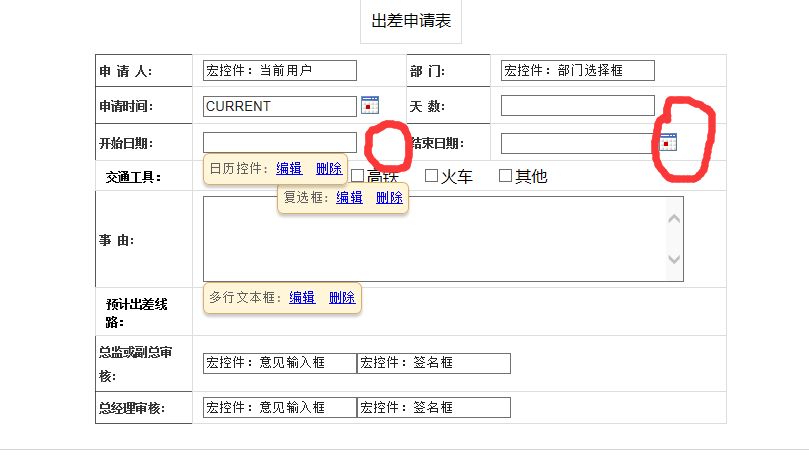Click the 预计出差线路 label
This screenshot has width=809, height=467.
coord(136,313)
